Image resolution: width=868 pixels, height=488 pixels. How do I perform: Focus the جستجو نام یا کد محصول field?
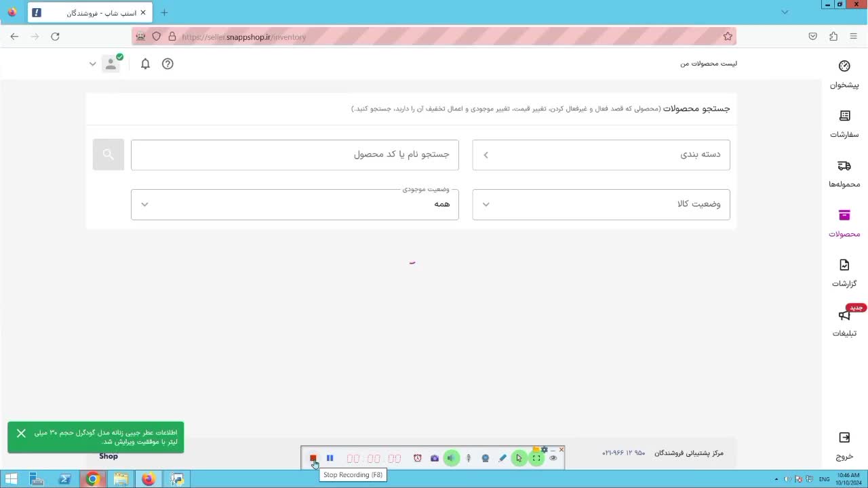[x=295, y=155]
